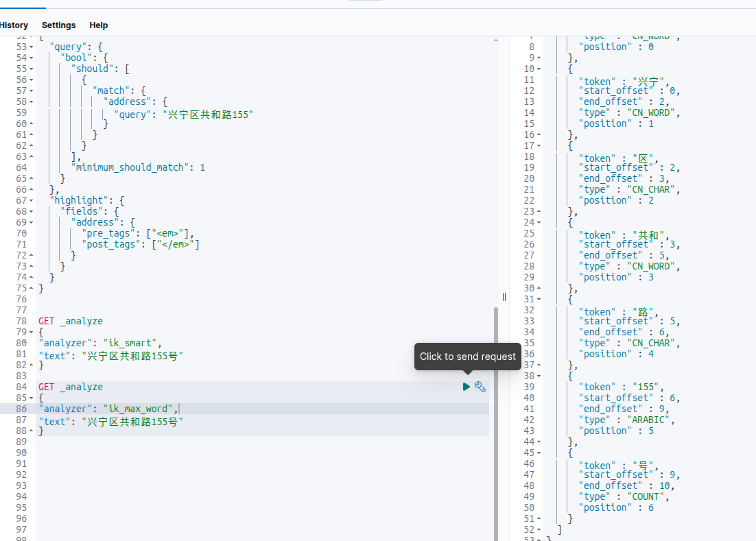The image size is (756, 541).
Task: Collapse output object at line 45
Action: (539, 453)
